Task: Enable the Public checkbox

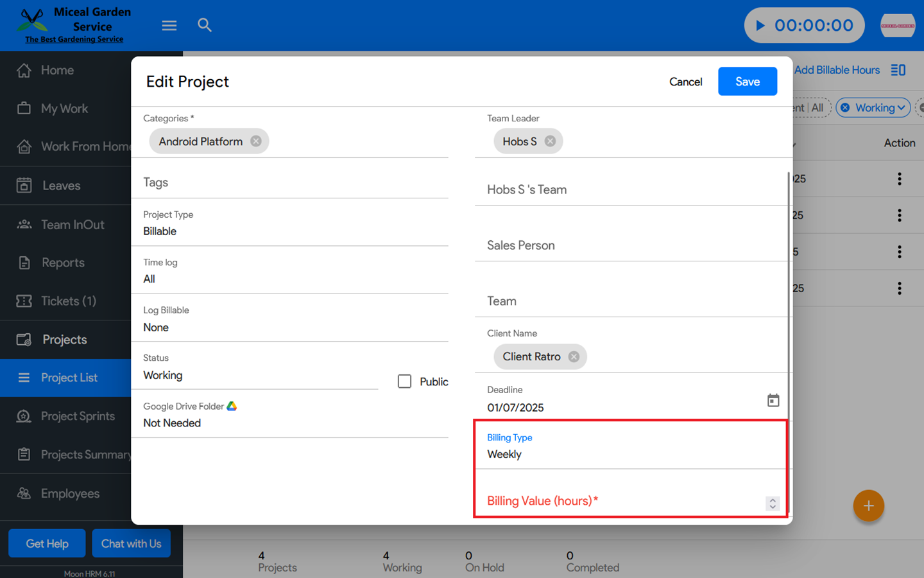Action: (x=404, y=381)
